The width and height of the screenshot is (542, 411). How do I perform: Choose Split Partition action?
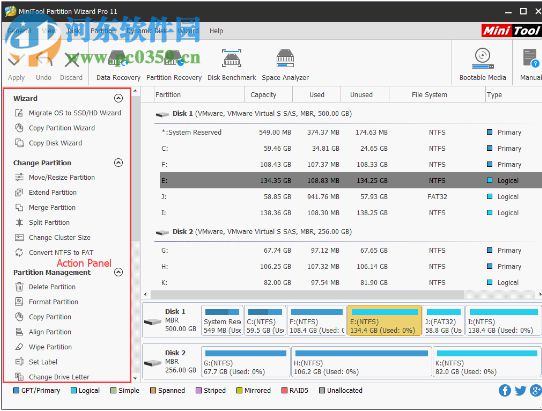point(49,222)
